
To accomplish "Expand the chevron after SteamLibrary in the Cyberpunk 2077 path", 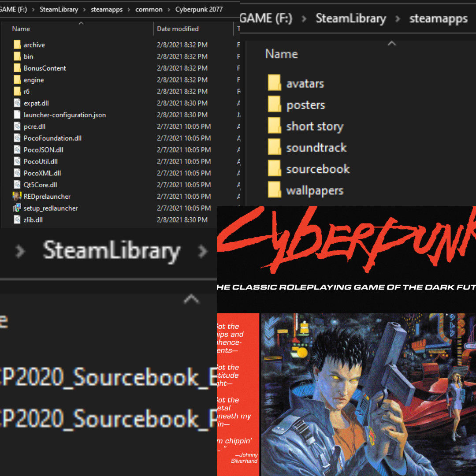I will [x=84, y=10].
